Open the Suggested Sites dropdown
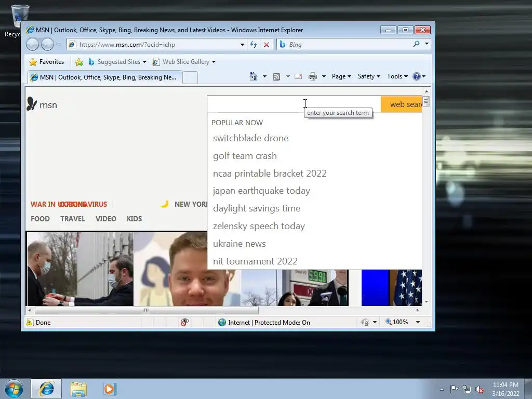 [118, 62]
